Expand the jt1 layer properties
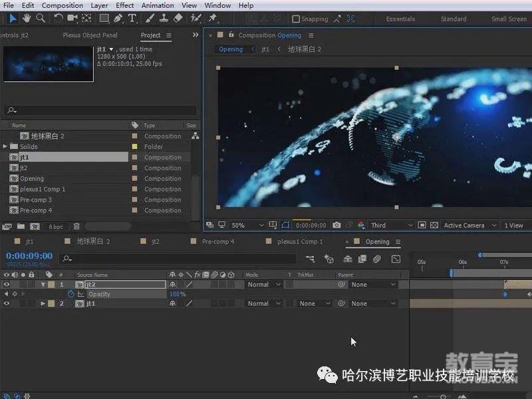The height and width of the screenshot is (399, 532). point(43,304)
